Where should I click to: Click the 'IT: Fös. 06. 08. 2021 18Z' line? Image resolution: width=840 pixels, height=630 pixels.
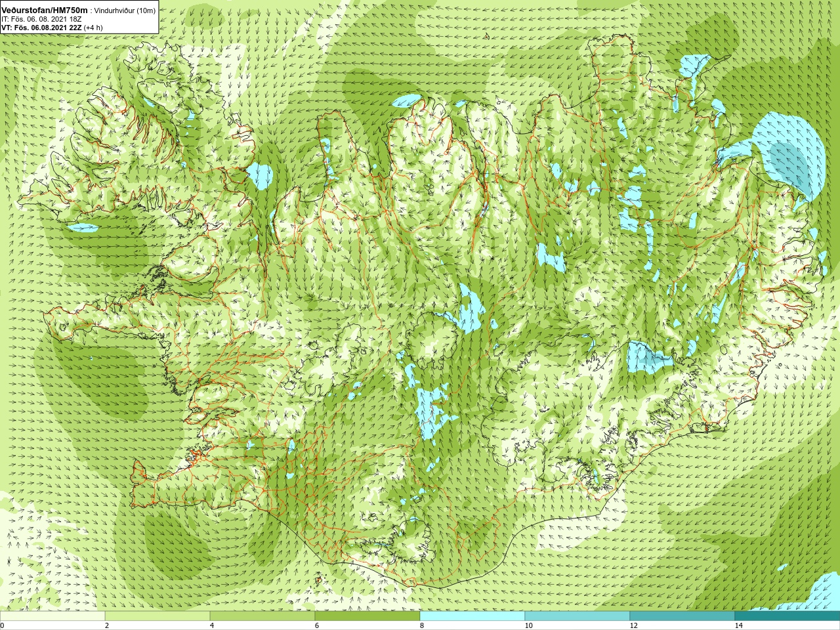point(41,19)
